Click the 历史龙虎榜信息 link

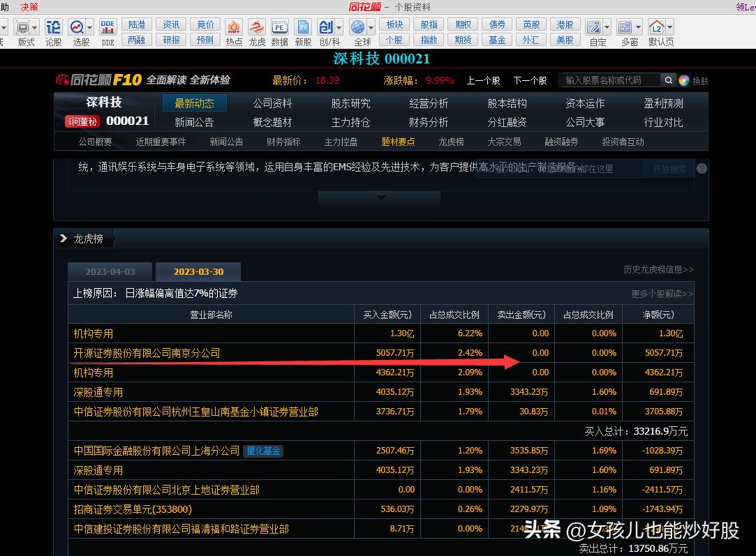658,269
